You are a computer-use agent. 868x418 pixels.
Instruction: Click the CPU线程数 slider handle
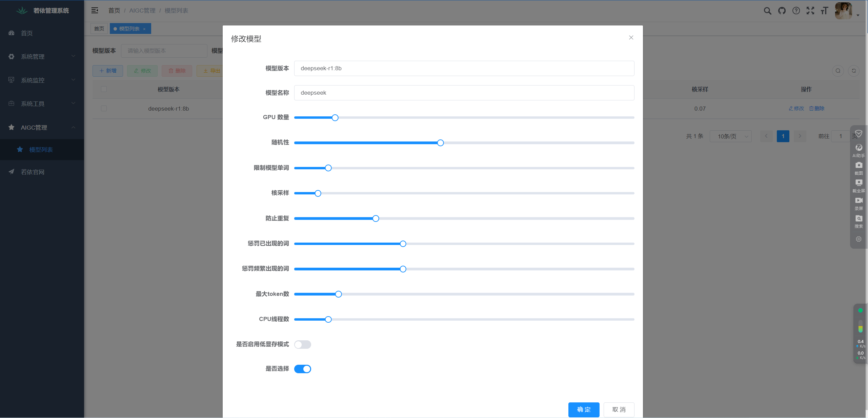pos(328,319)
